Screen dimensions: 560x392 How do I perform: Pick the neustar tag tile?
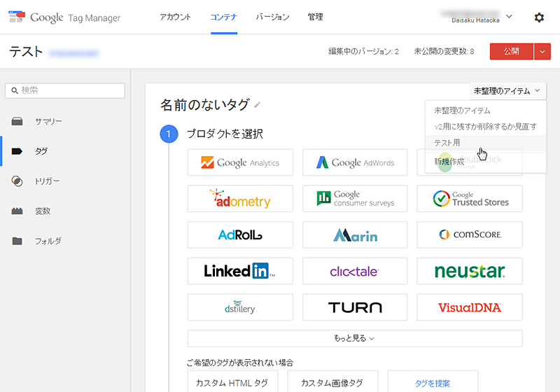469,271
